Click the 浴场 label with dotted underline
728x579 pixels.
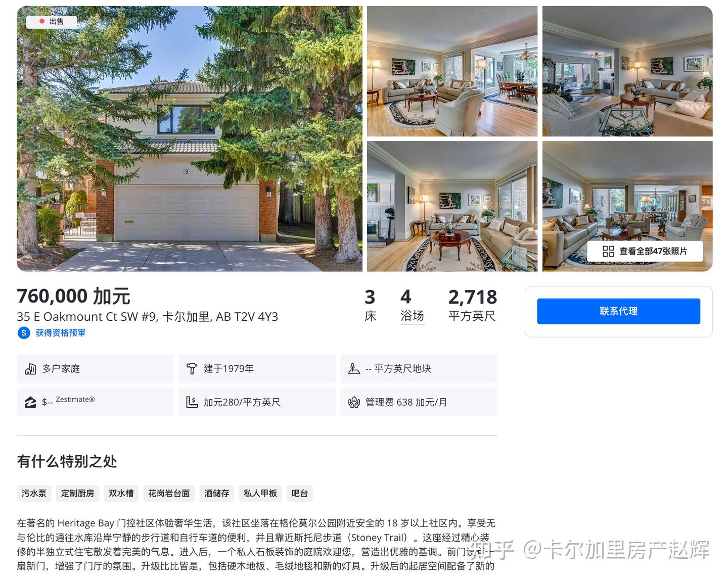tap(412, 316)
